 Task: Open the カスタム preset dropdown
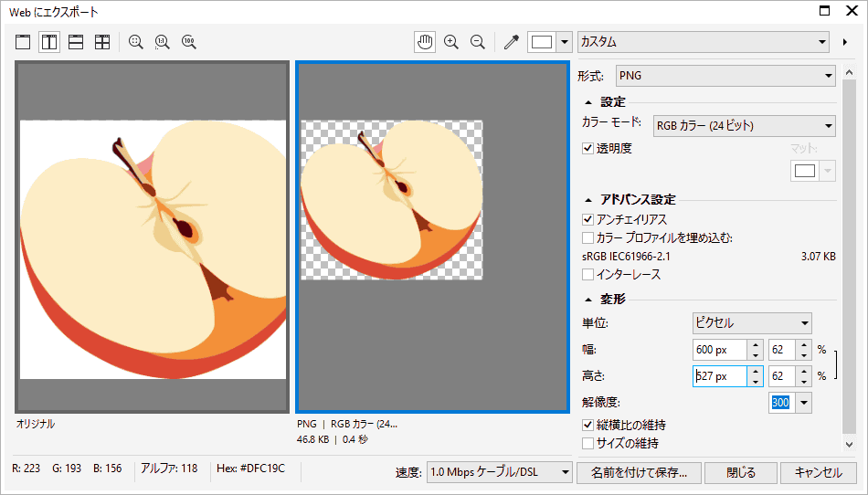[x=703, y=42]
